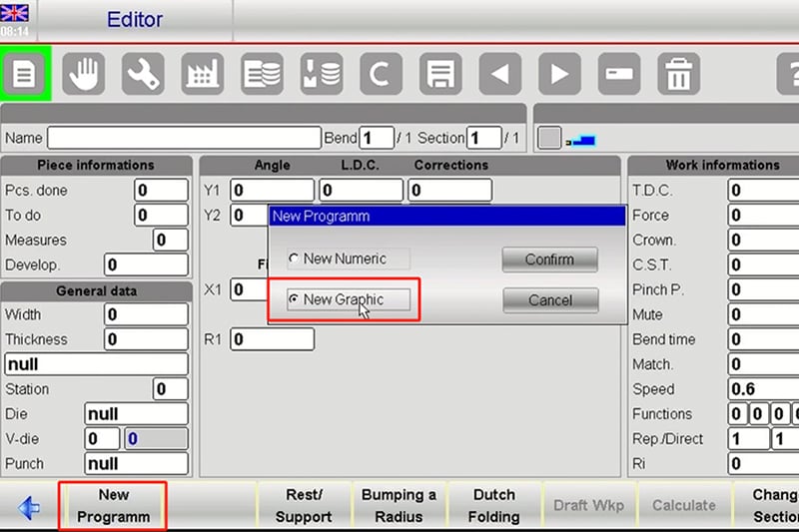Screen dimensions: 799x532
Task: Go to next bend arrow
Action: [560, 74]
